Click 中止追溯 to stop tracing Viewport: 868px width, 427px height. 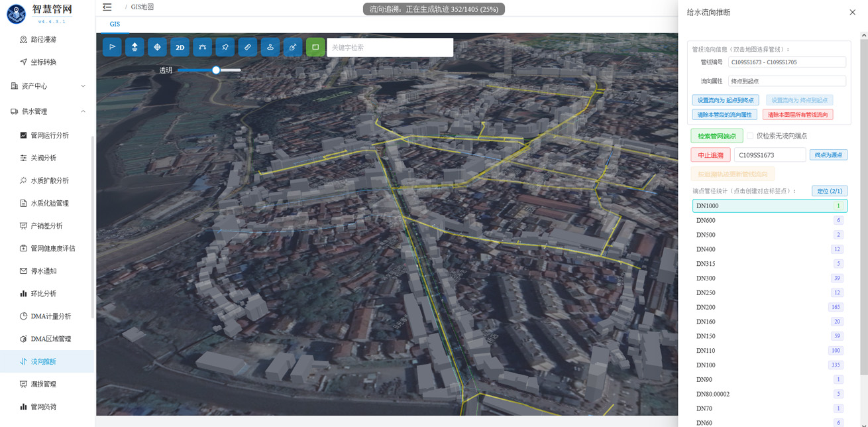click(711, 155)
